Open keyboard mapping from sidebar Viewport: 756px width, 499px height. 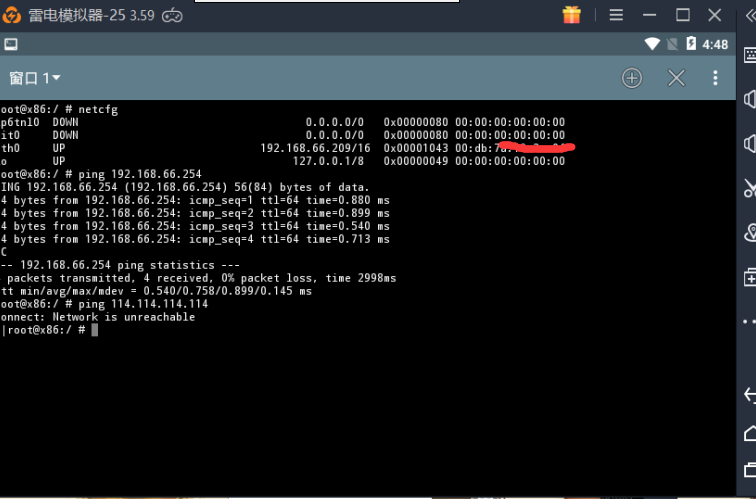pos(749,54)
